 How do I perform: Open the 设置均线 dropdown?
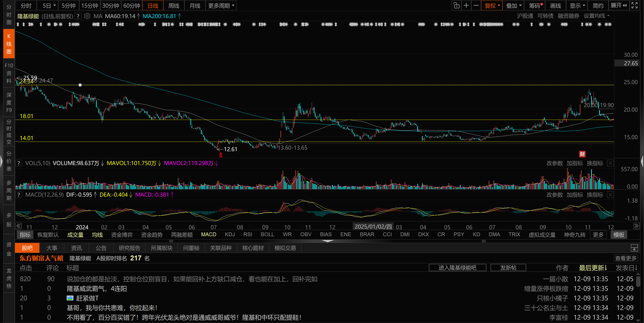click(x=596, y=16)
